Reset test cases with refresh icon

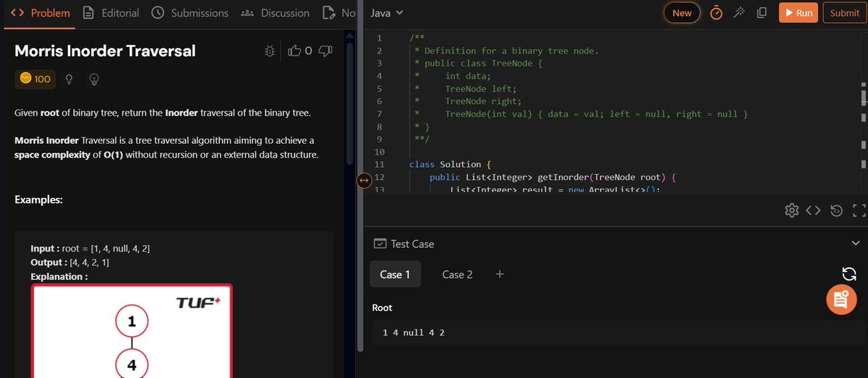849,273
